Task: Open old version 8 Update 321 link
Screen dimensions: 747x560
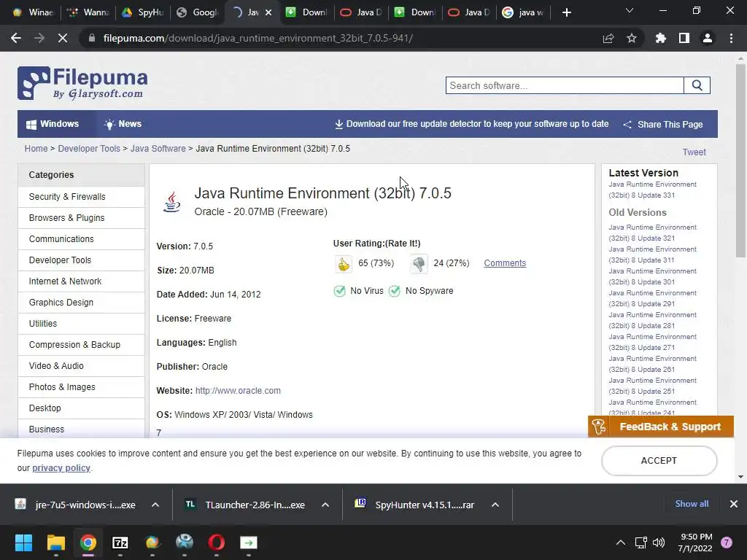Action: point(652,233)
